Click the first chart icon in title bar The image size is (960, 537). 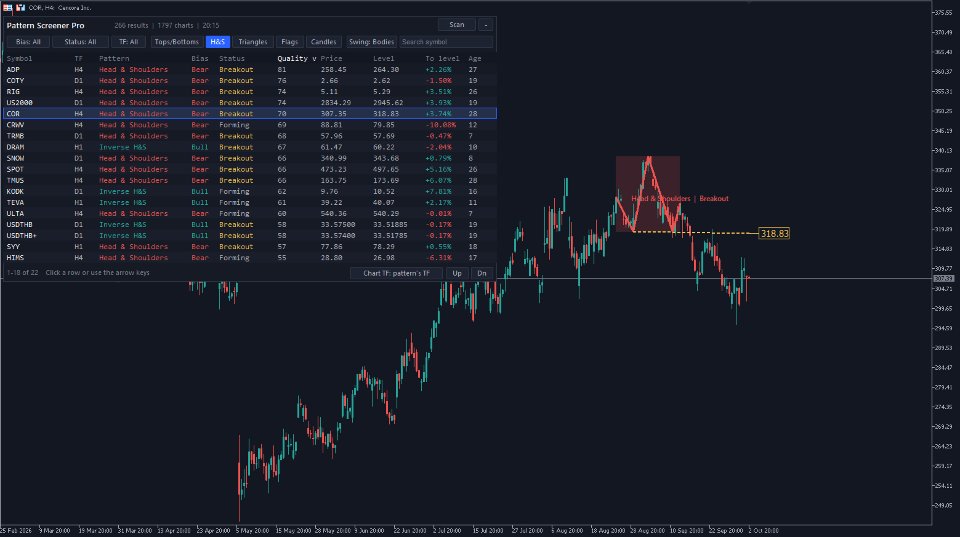(x=7, y=7)
